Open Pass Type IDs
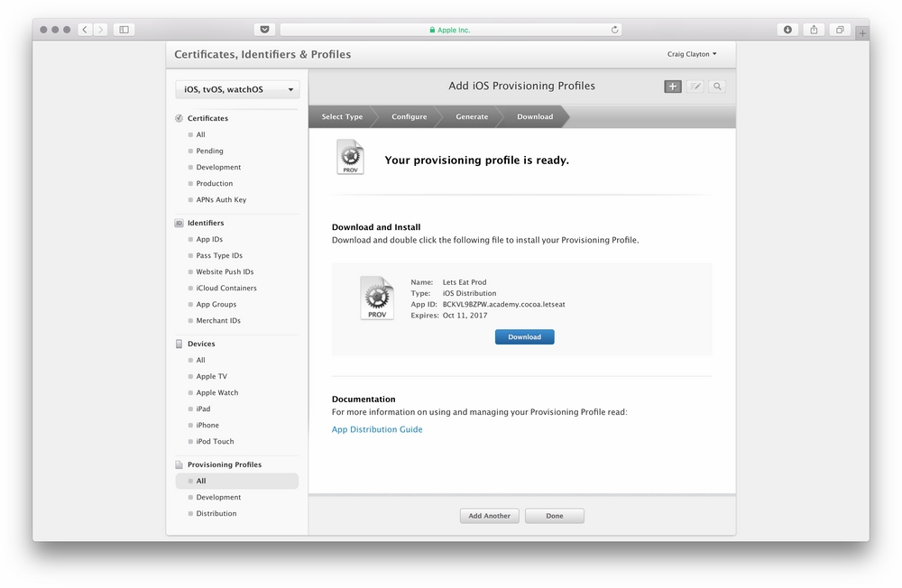Image resolution: width=902 pixels, height=588 pixels. 219,255
